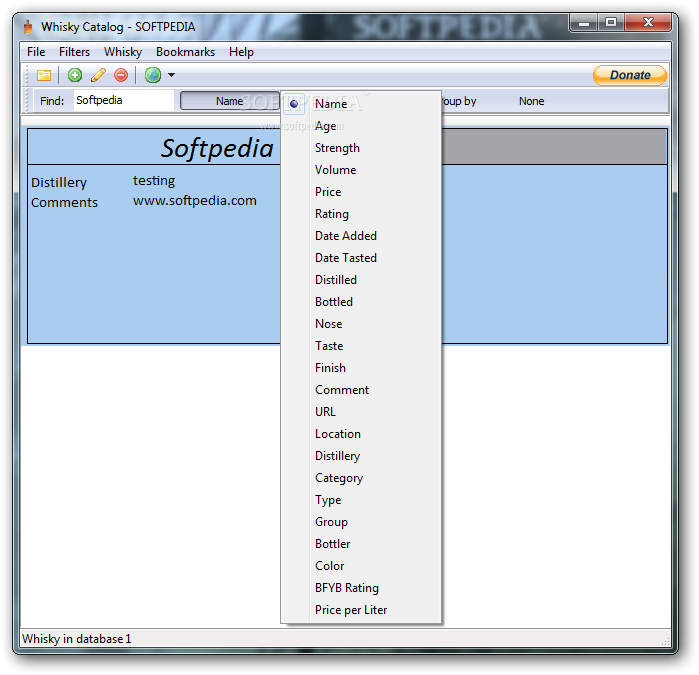699x675 pixels.
Task: Expand the arrow next to globe icon
Action: (x=171, y=75)
